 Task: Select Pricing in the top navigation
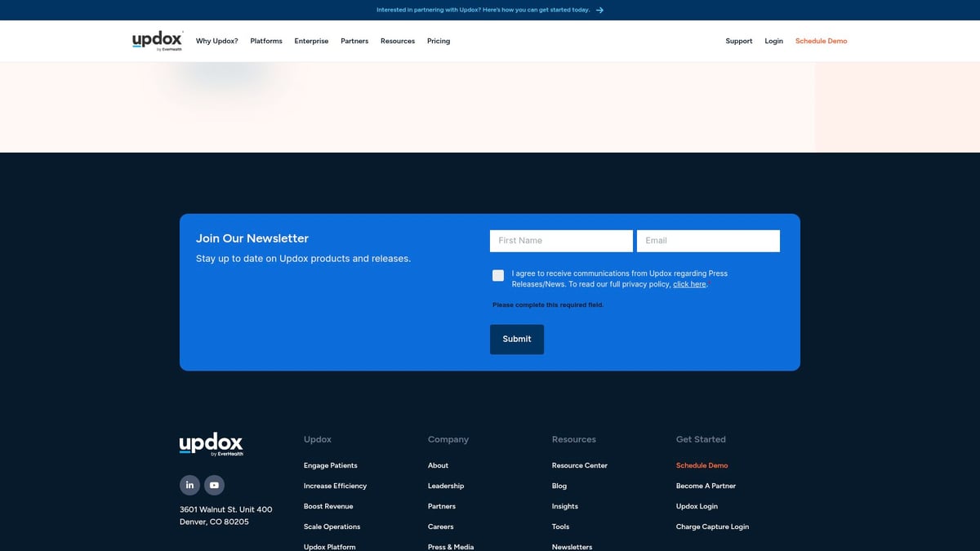(x=438, y=41)
